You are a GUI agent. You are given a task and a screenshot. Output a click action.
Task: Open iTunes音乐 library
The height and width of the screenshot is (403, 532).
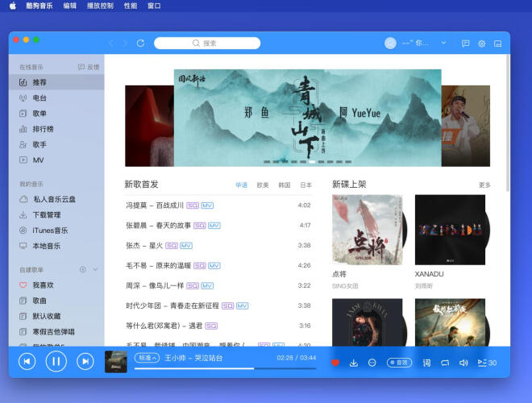(56, 231)
